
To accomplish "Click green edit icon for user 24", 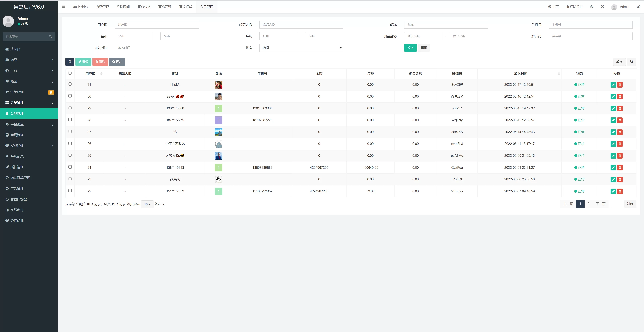I will click(613, 168).
